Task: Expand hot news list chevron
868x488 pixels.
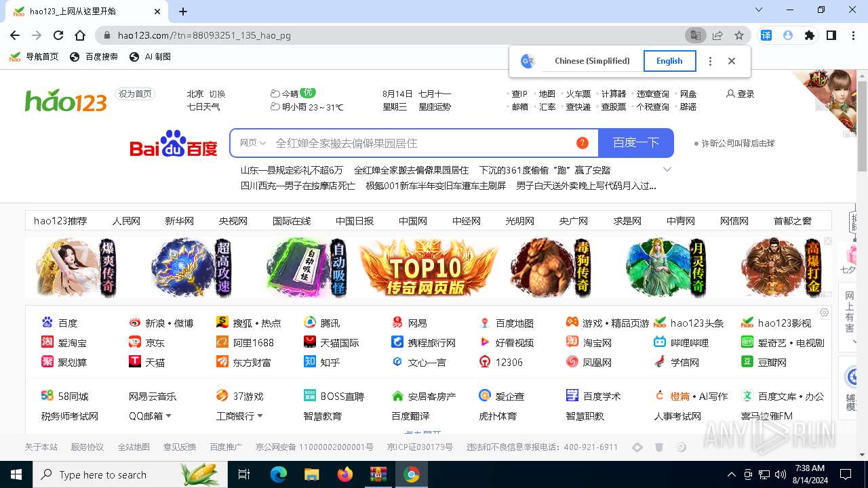Action: click(667, 169)
